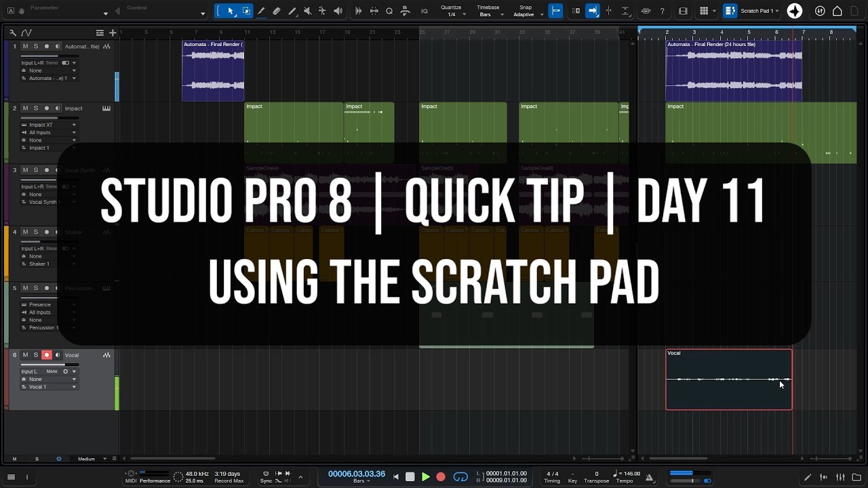
Task: Toggle the Loop button in transport
Action: (460, 477)
